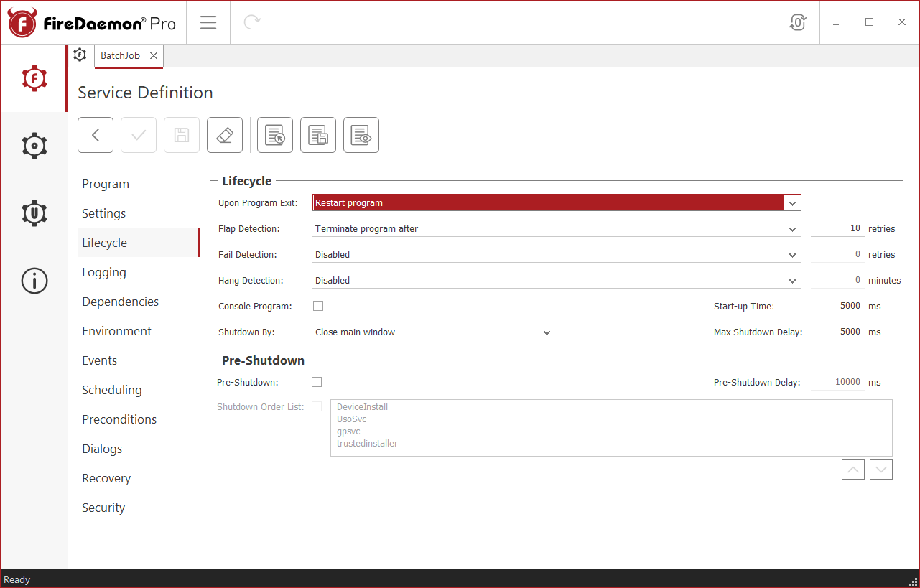Open the Flap Detection dropdown
920x588 pixels.
[x=557, y=229]
